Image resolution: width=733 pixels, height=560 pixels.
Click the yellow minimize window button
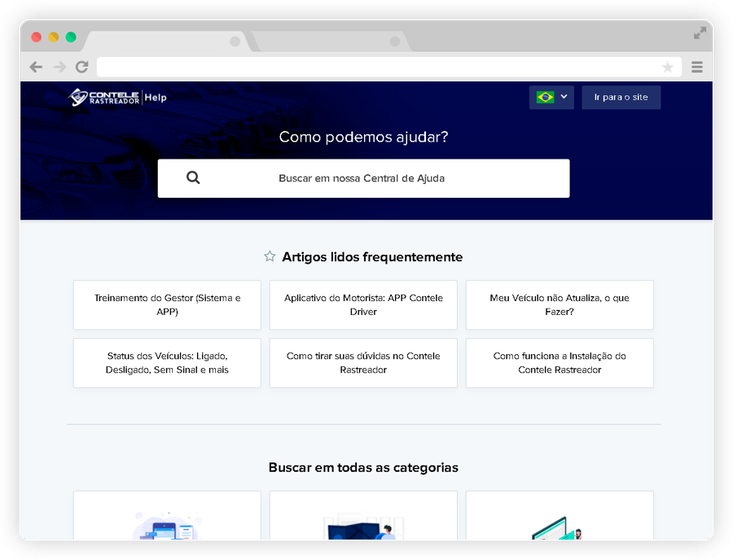(x=53, y=37)
